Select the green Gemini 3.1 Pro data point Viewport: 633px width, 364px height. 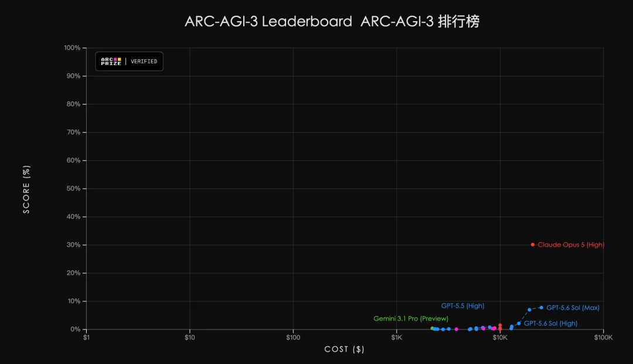[x=432, y=328]
